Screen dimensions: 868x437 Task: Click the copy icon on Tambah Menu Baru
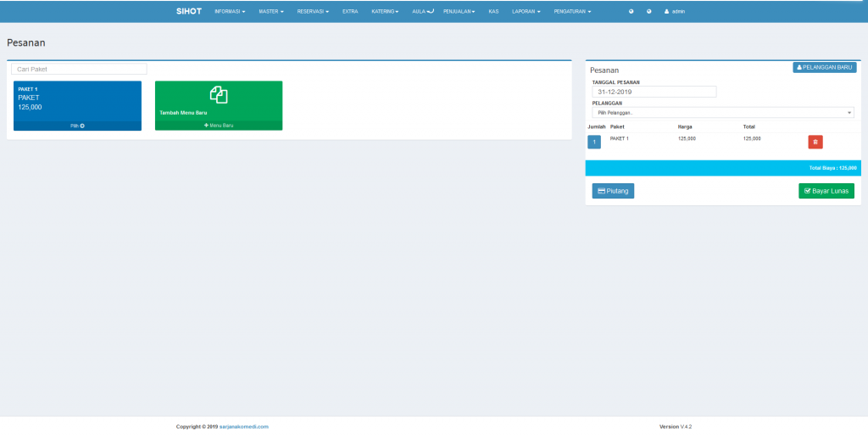point(219,95)
